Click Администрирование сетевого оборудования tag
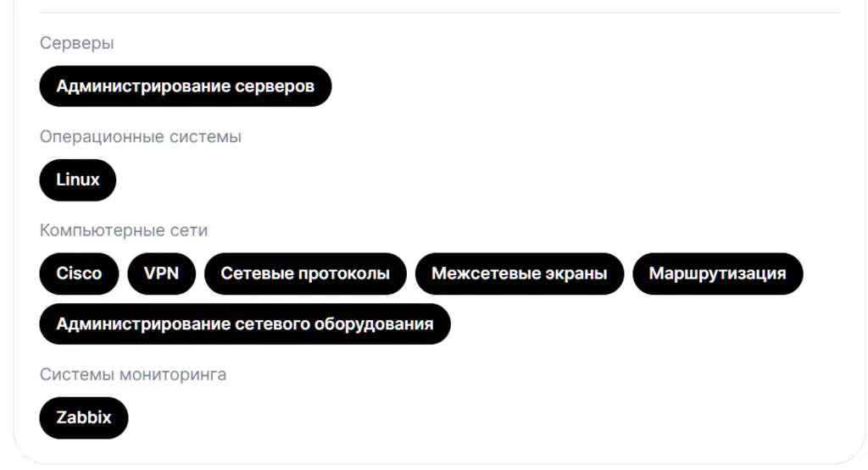Viewport: 868px width, 470px height. [x=244, y=324]
